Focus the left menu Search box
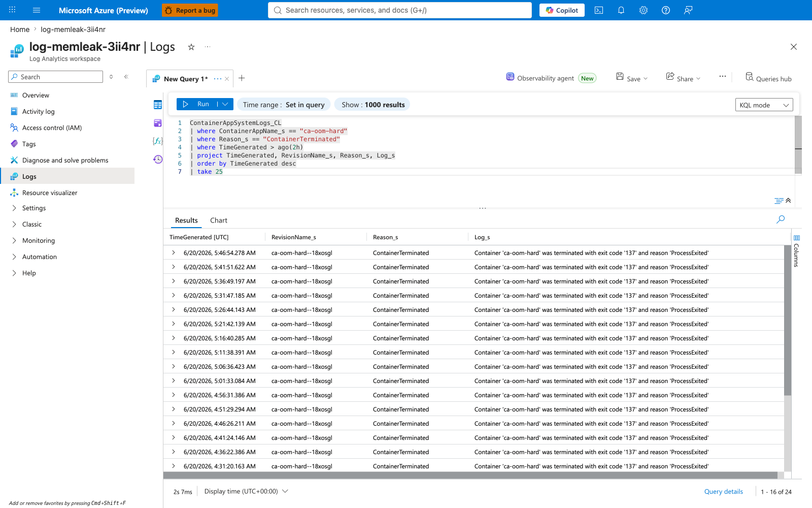The width and height of the screenshot is (812, 508). [56, 77]
